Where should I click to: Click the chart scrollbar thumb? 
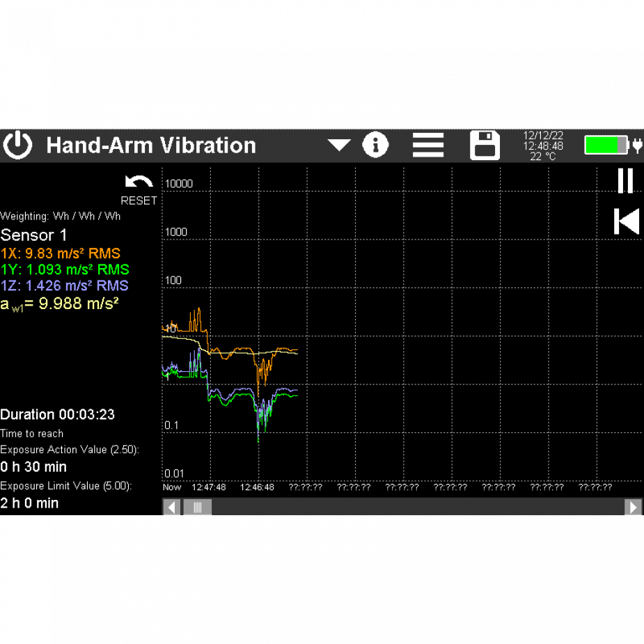coord(197,507)
